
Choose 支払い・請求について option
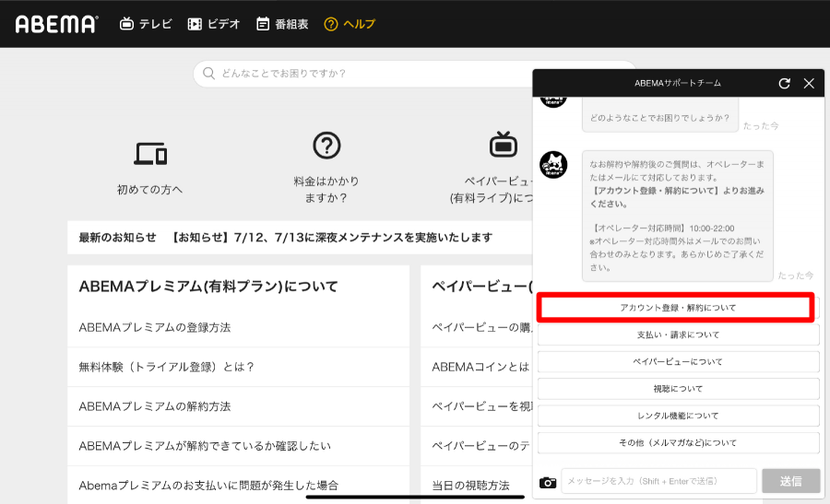point(678,334)
